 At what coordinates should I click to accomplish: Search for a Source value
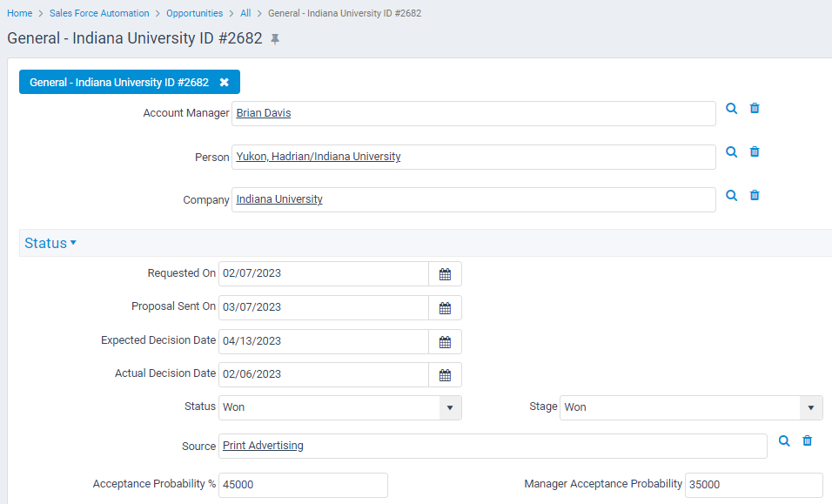tap(784, 440)
